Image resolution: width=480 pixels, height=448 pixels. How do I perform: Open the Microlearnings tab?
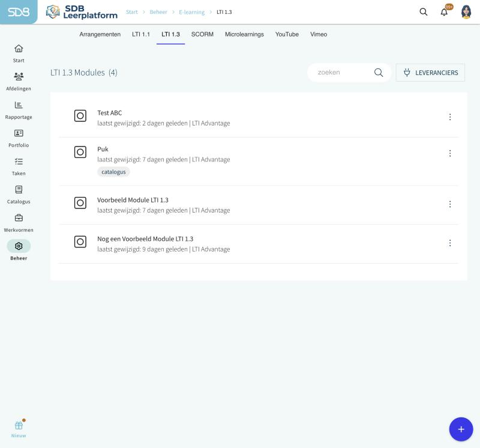pos(244,34)
